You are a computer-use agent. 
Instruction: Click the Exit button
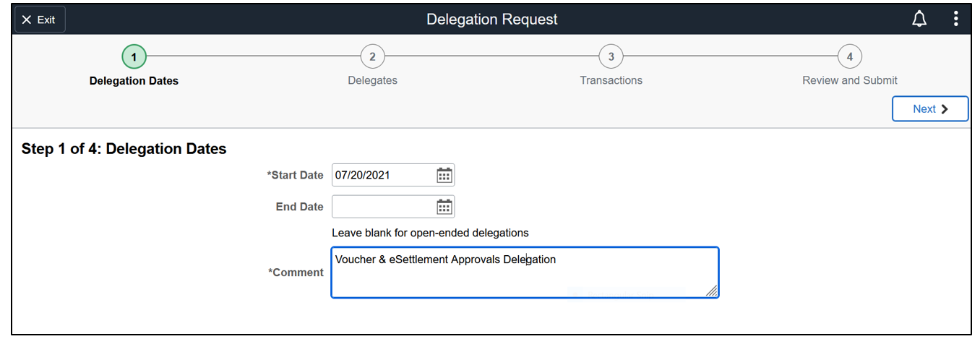click(x=40, y=20)
